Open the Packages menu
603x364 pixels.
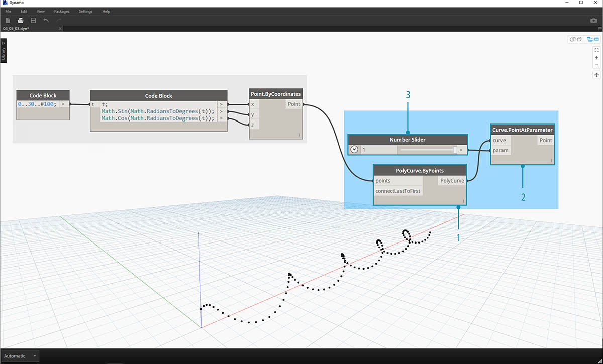[62, 11]
